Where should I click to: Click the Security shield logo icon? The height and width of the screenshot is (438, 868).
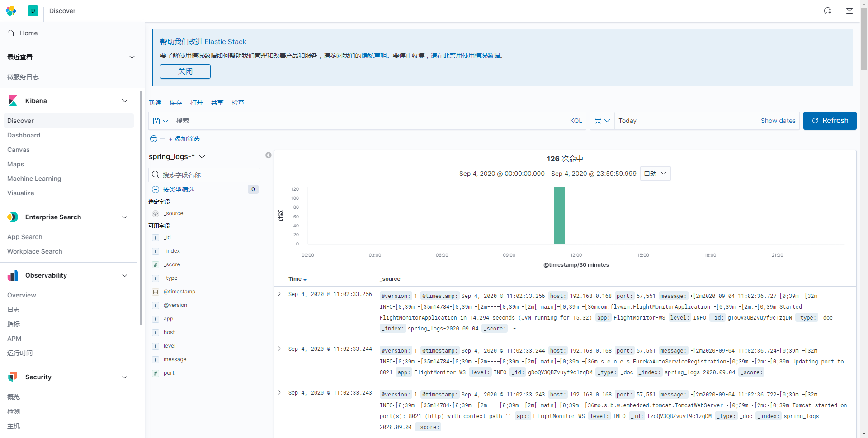point(13,377)
